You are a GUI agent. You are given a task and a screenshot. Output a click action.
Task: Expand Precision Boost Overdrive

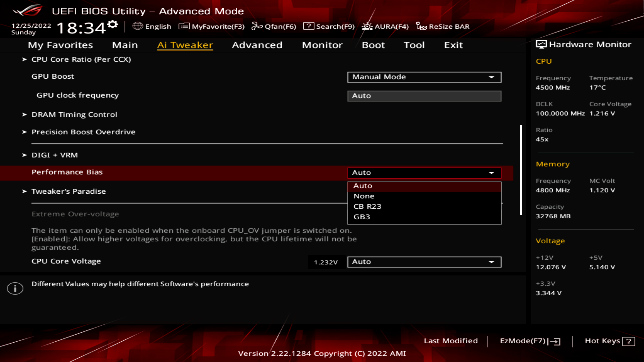[83, 132]
